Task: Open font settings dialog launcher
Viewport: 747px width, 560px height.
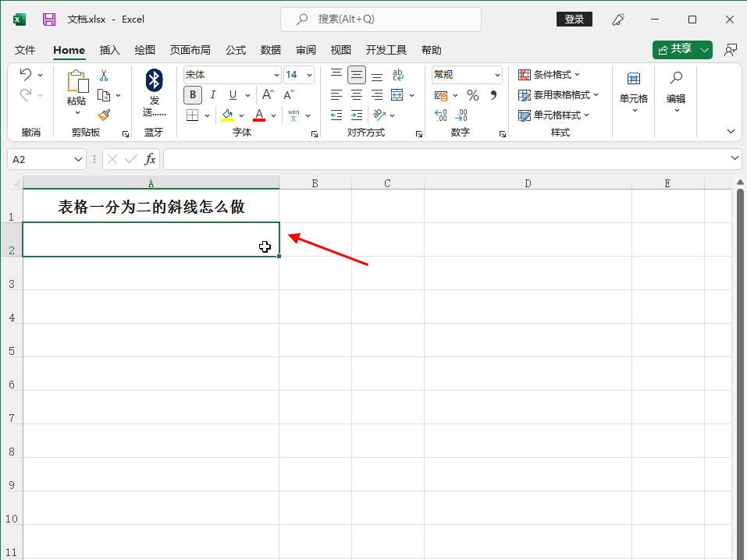Action: [x=314, y=134]
